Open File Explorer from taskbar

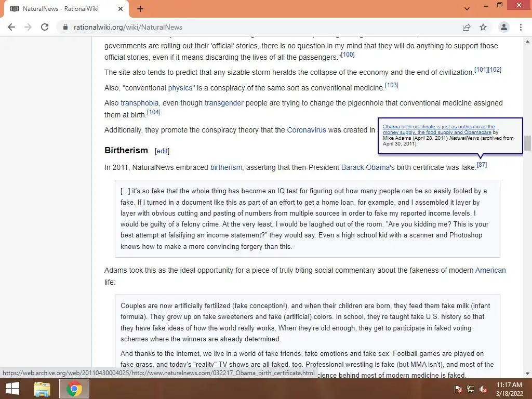tap(42, 389)
